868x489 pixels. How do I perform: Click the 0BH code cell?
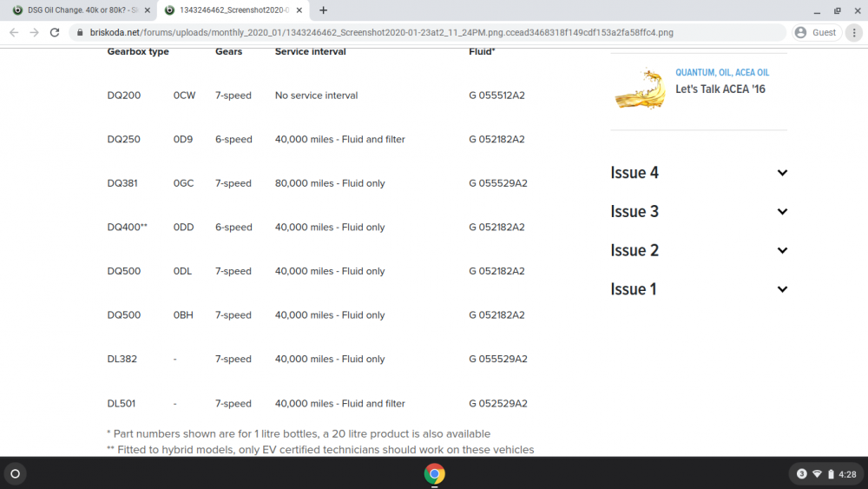pos(183,314)
